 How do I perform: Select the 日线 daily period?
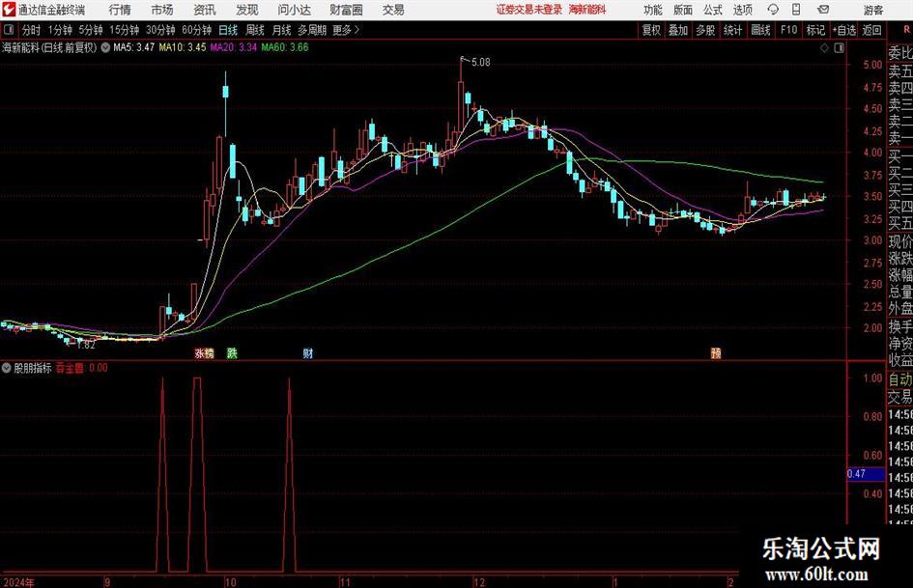click(x=228, y=30)
